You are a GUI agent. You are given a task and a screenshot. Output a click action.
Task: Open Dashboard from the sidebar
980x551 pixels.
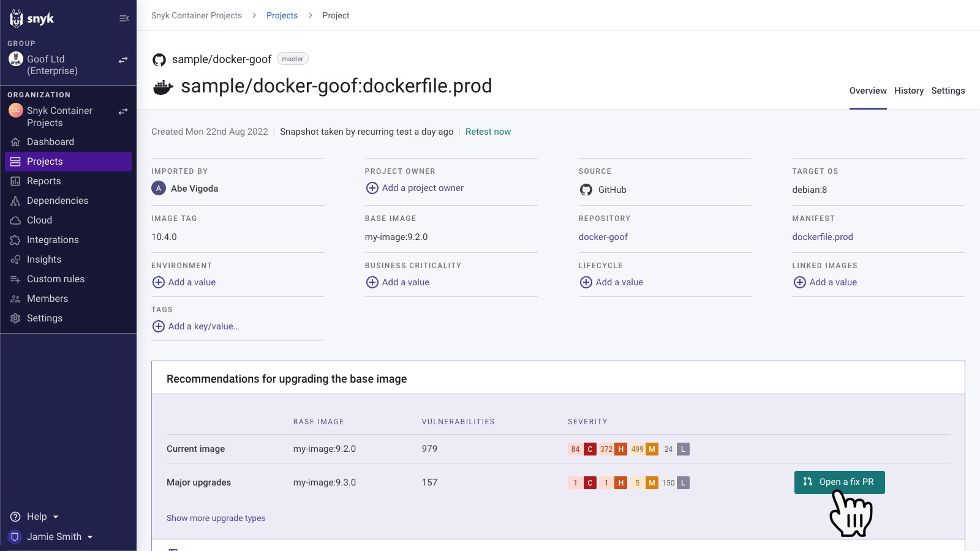pyautogui.click(x=50, y=142)
